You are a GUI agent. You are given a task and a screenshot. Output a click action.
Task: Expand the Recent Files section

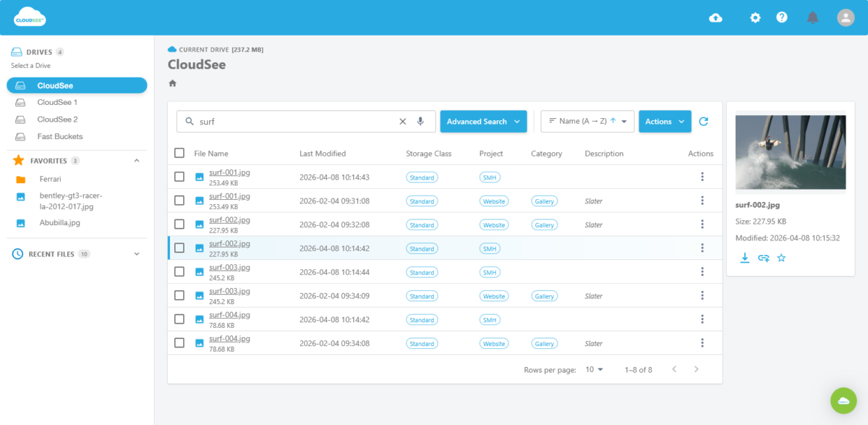click(x=137, y=253)
